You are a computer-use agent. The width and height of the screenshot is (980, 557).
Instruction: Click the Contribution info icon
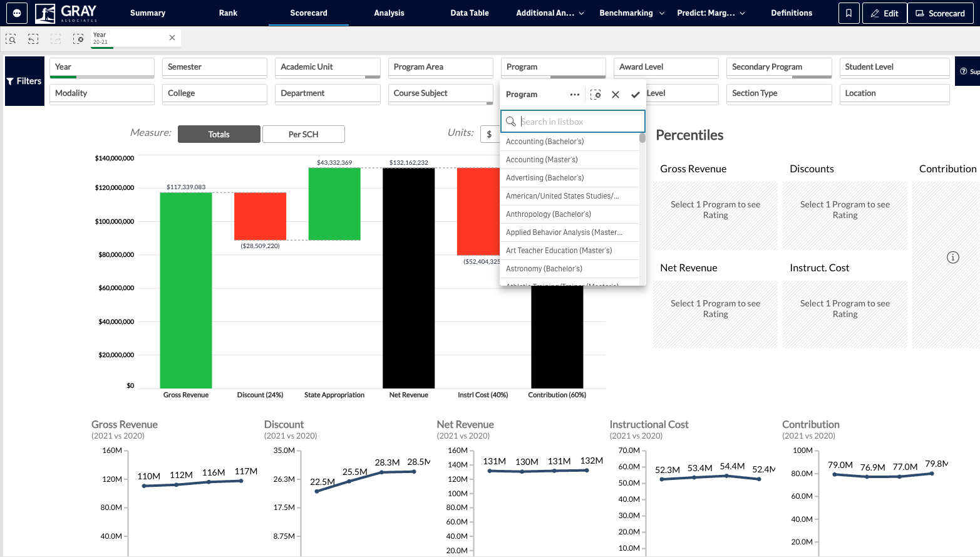point(953,258)
